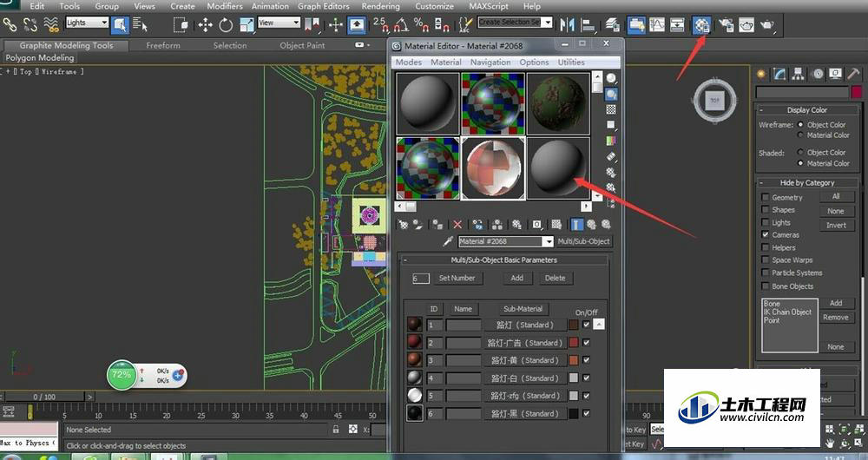Click the Set Number button

tap(457, 278)
